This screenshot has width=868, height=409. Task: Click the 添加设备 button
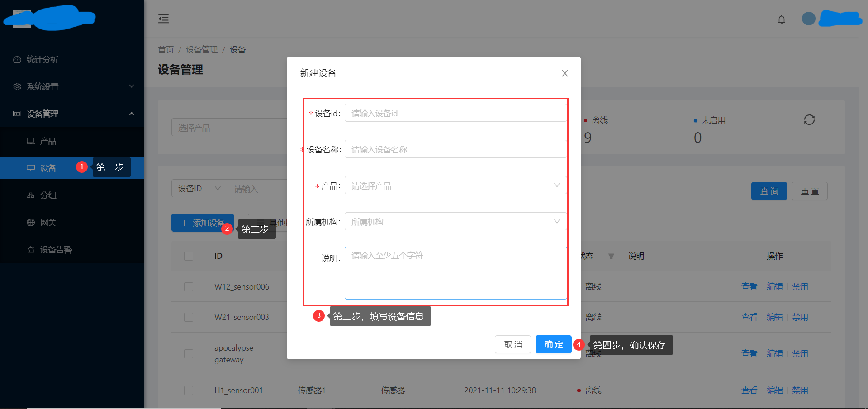[x=203, y=223]
